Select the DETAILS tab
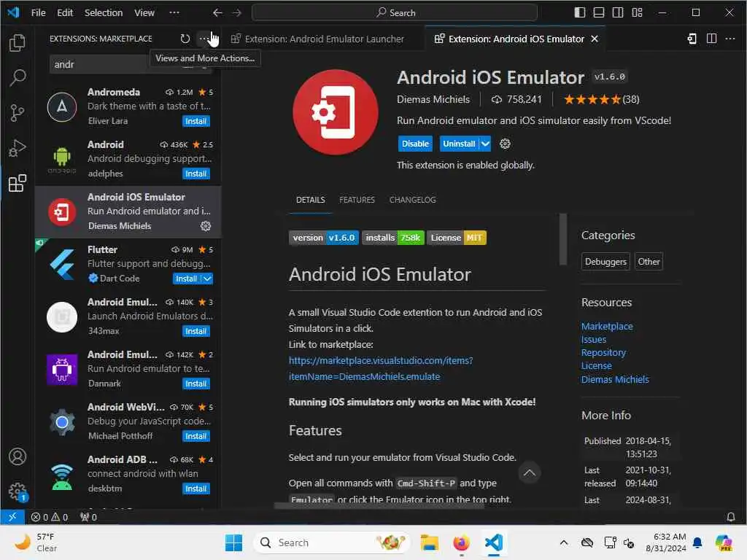This screenshot has height=560, width=747. point(310,200)
